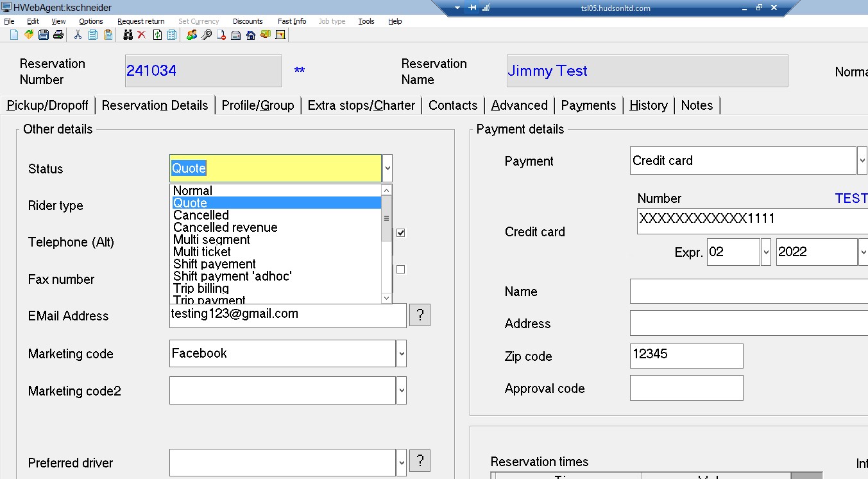Expand the Marketing code dropdown
868x479 pixels.
(402, 354)
